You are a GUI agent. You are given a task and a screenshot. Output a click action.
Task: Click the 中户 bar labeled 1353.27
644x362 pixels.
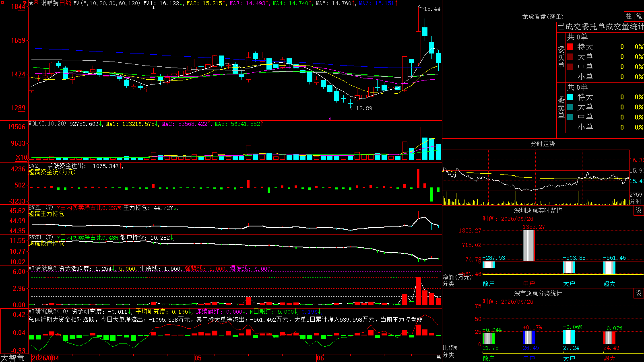pyautogui.click(x=529, y=245)
